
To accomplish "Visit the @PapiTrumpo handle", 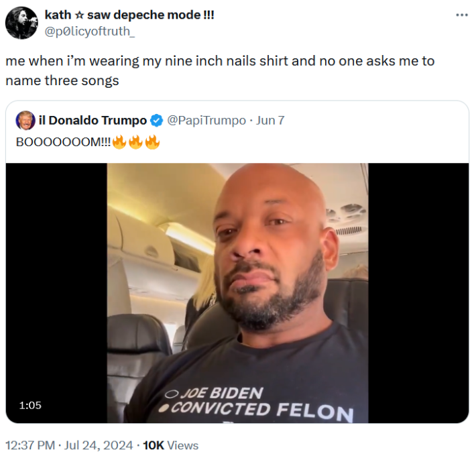I will [206, 121].
